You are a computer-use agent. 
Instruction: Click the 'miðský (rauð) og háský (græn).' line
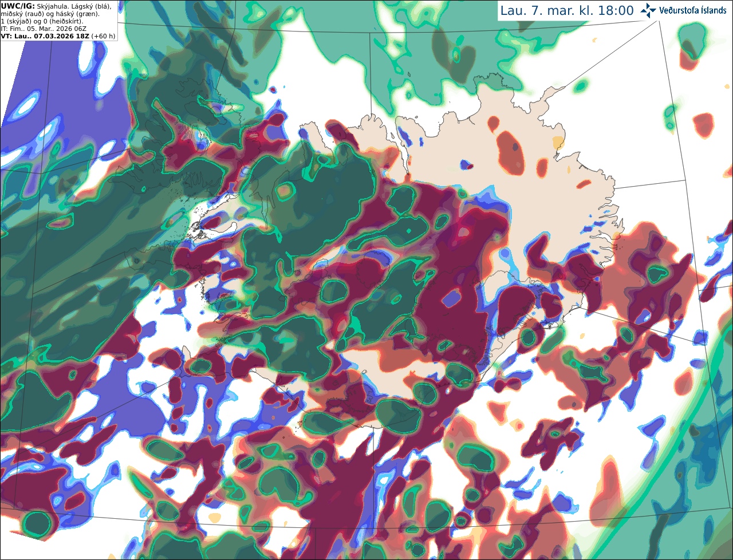(50, 14)
